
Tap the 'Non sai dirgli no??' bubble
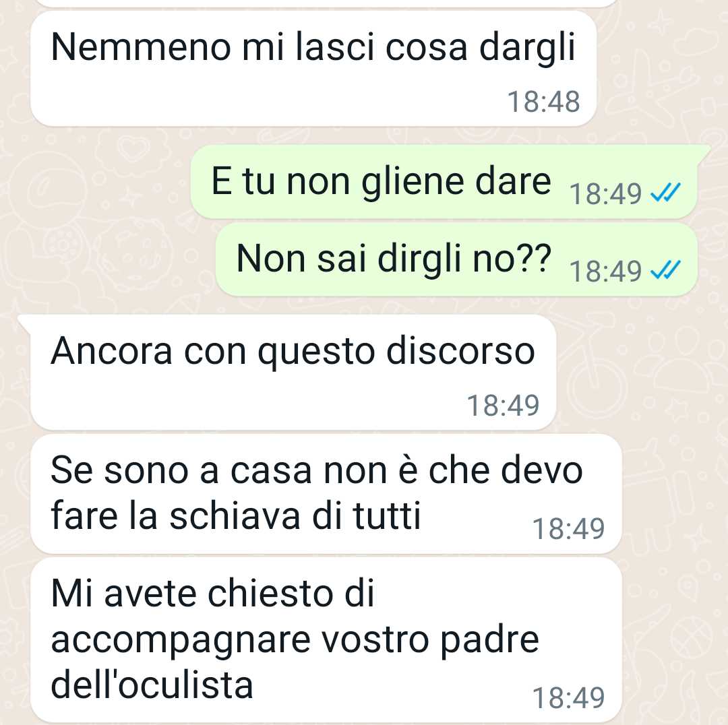click(x=457, y=259)
